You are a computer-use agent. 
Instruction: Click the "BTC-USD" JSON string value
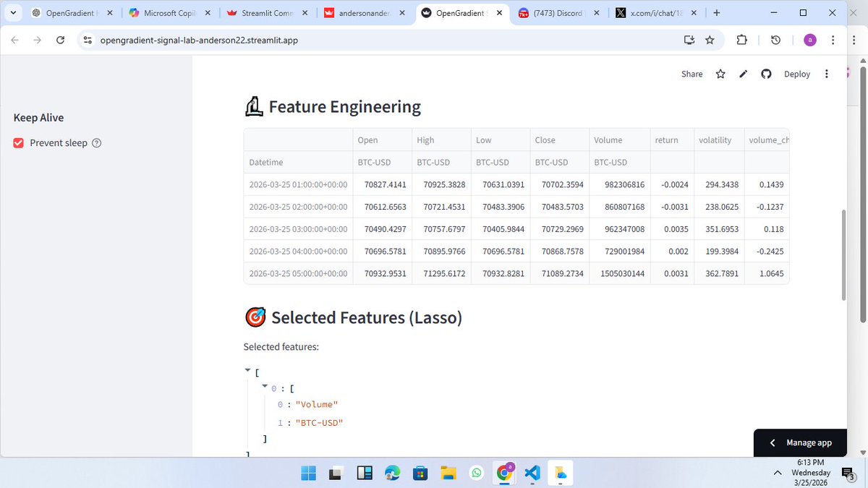pos(319,423)
